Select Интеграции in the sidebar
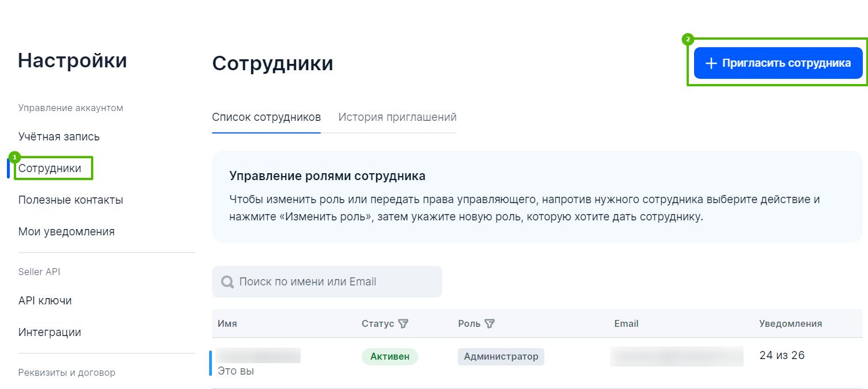The width and height of the screenshot is (868, 389). 50,333
